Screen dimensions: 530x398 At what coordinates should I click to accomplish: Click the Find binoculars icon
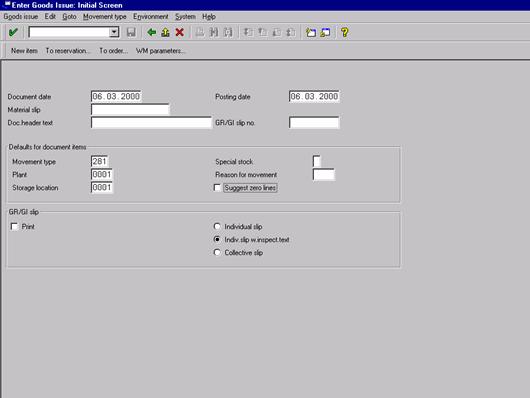coord(214,32)
